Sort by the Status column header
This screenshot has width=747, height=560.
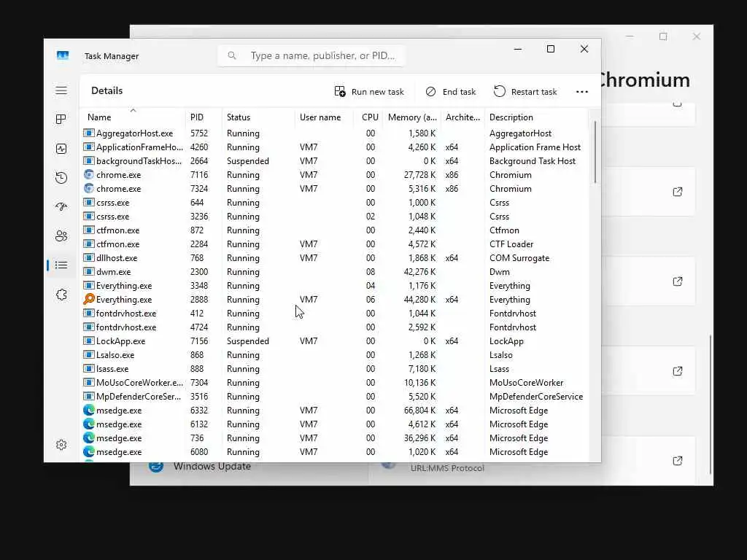tap(239, 117)
